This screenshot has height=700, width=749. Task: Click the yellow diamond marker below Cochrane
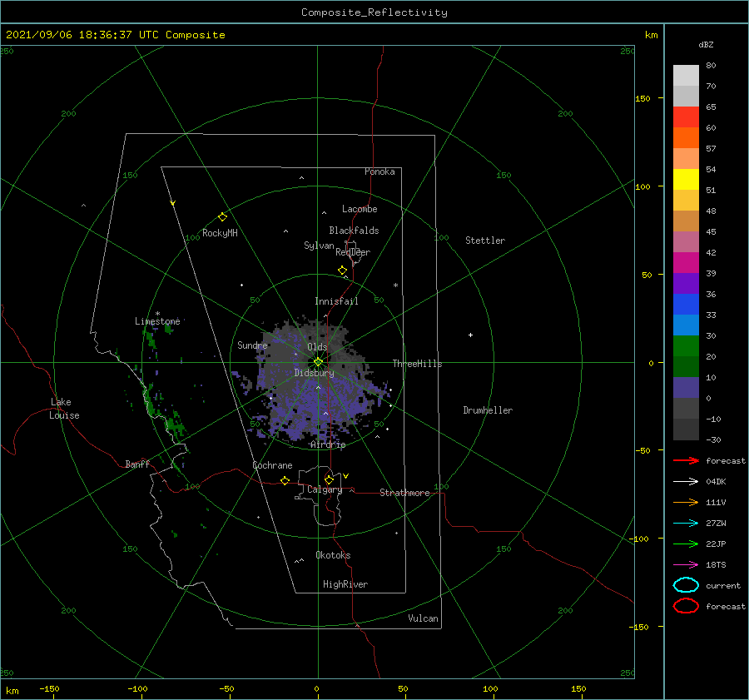coord(285,481)
